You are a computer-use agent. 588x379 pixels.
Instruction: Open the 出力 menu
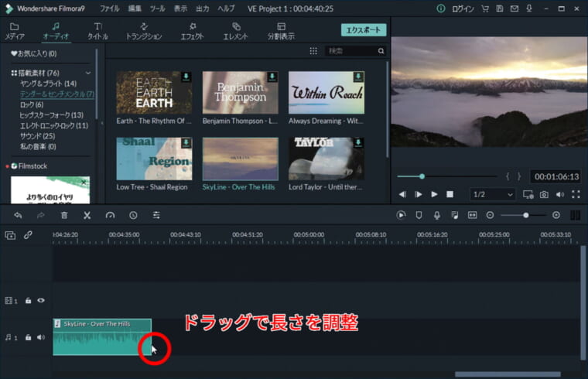[203, 9]
